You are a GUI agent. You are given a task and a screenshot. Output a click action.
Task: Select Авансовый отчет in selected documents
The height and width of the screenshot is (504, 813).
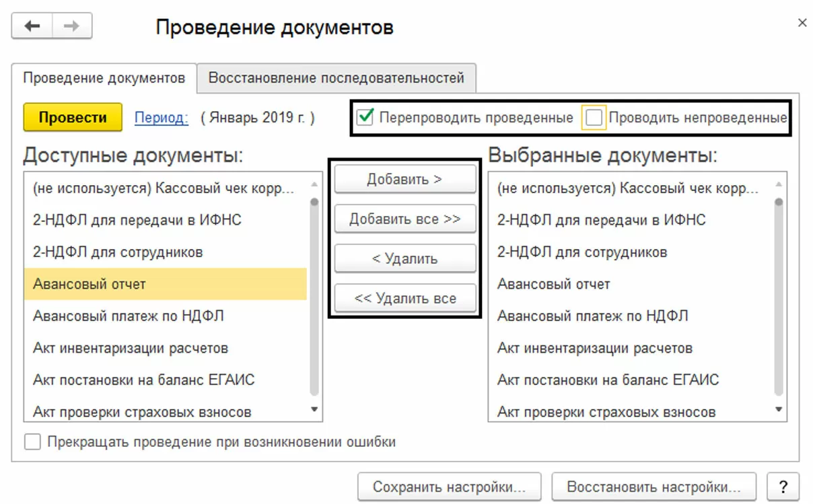[630, 284]
